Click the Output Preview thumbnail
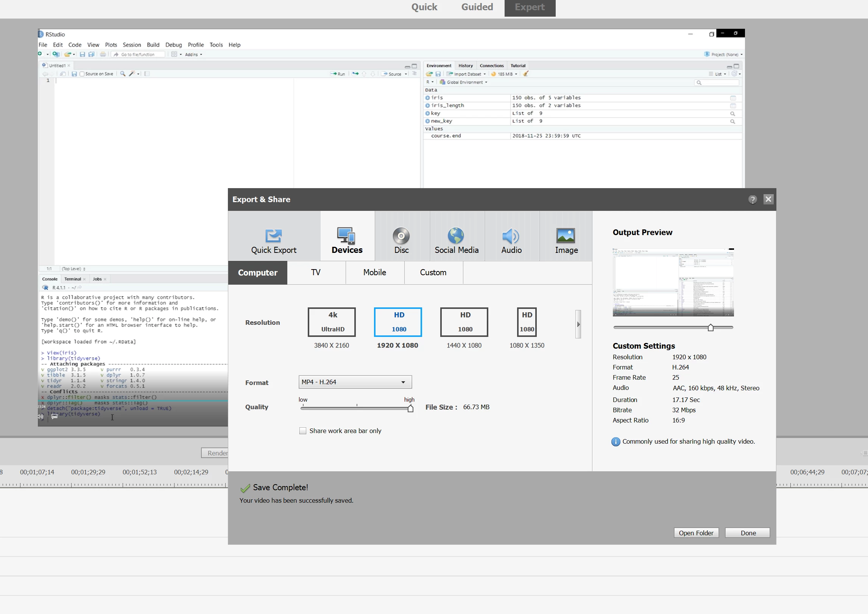Screen dimensions: 868x614 pyautogui.click(x=673, y=282)
